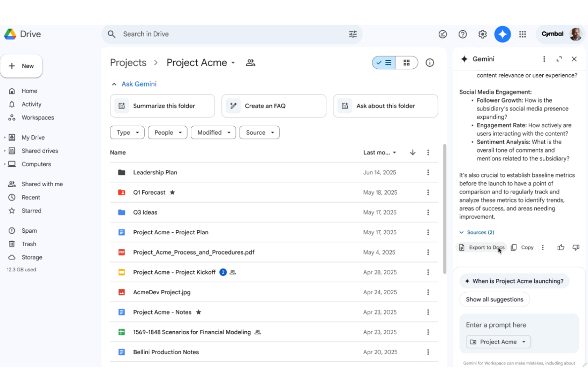Open the People filter dropdown
This screenshot has width=588, height=392.
168,132
